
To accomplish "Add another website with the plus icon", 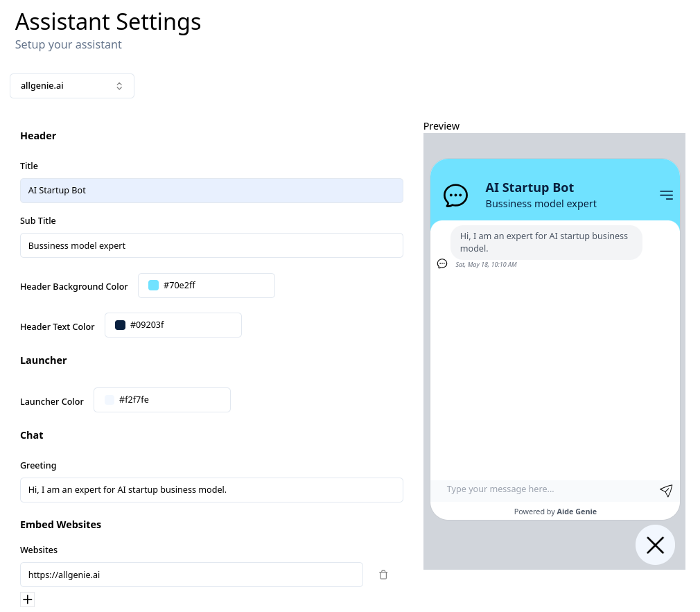I will tap(27, 599).
